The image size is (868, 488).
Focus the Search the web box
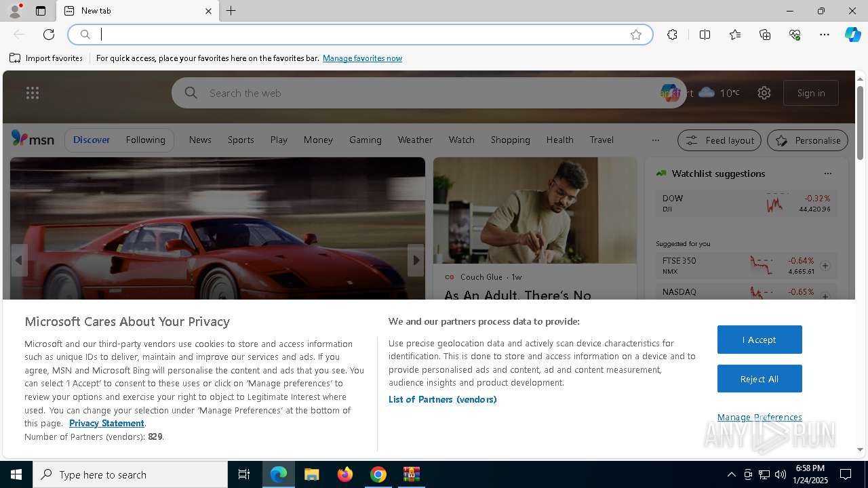coord(429,93)
